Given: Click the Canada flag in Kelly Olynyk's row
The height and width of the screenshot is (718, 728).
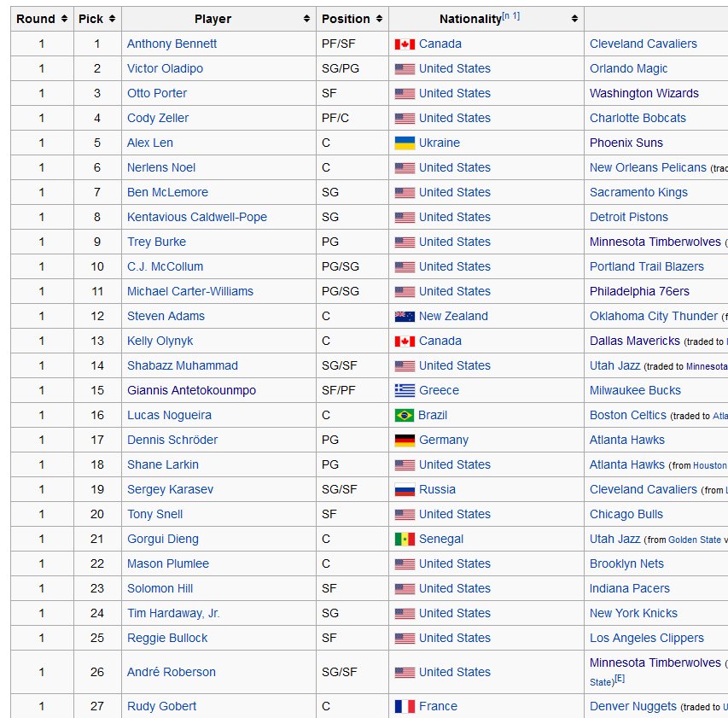Looking at the screenshot, I should 405,341.
